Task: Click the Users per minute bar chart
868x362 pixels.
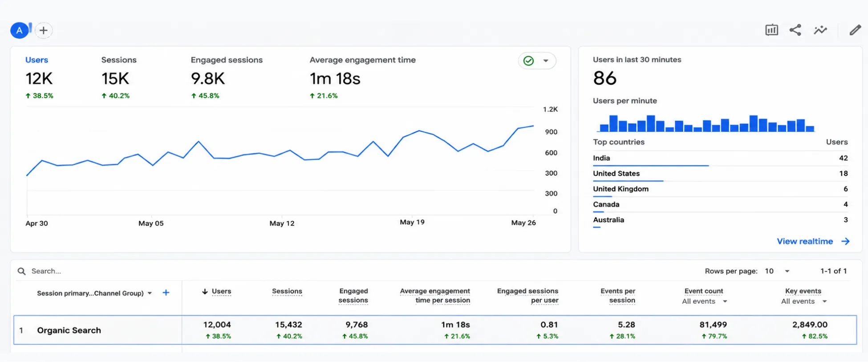Action: [x=707, y=123]
